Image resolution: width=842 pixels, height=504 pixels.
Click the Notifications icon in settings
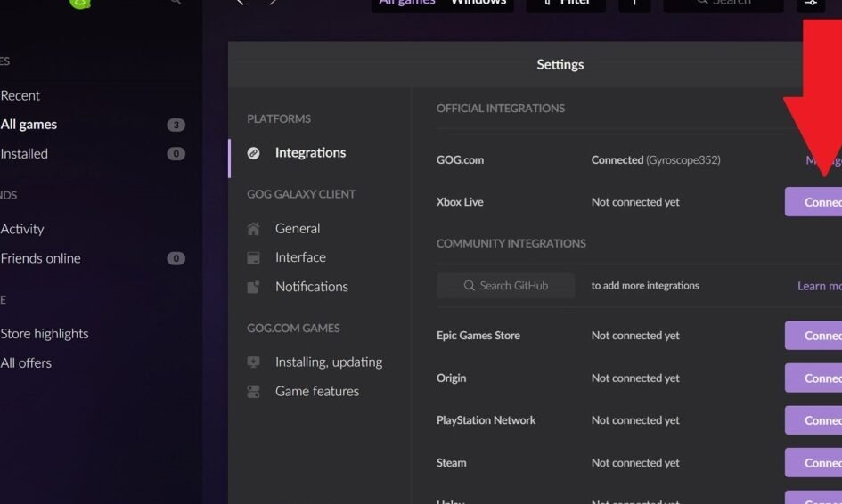(253, 287)
